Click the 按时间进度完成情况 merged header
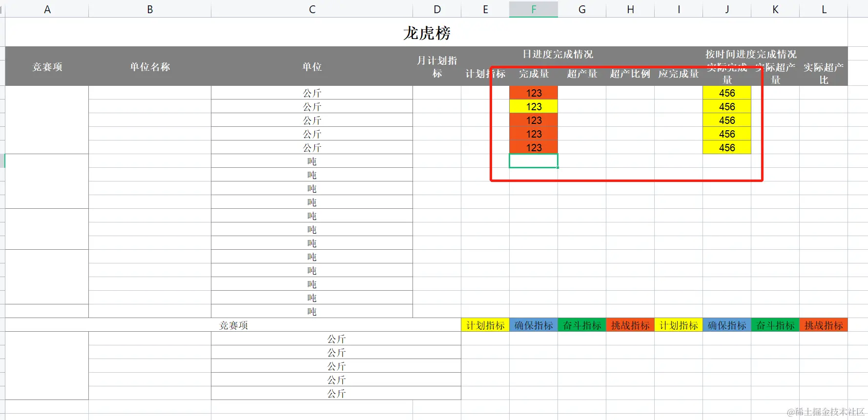Screen dimensions: 868x420 (x=751, y=54)
